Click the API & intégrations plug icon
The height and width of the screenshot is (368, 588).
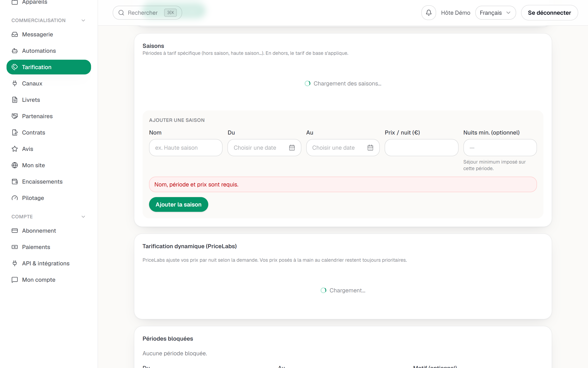click(14, 263)
